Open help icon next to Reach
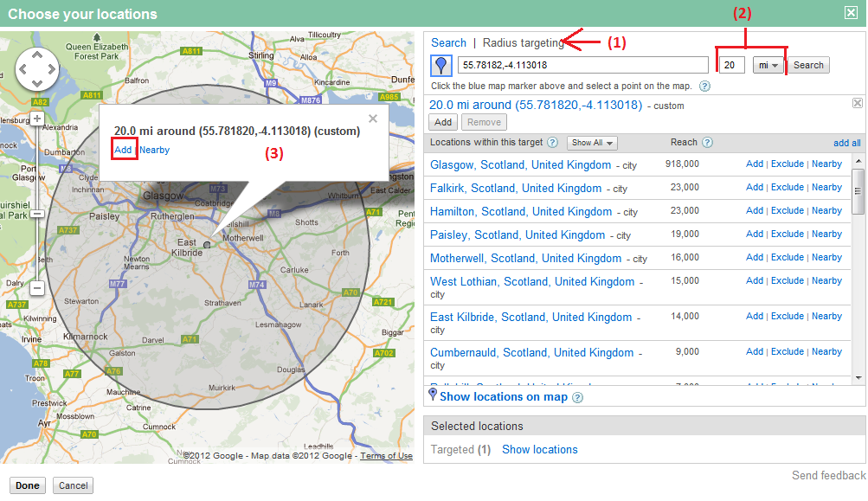This screenshot has height=501, width=868. [x=707, y=143]
